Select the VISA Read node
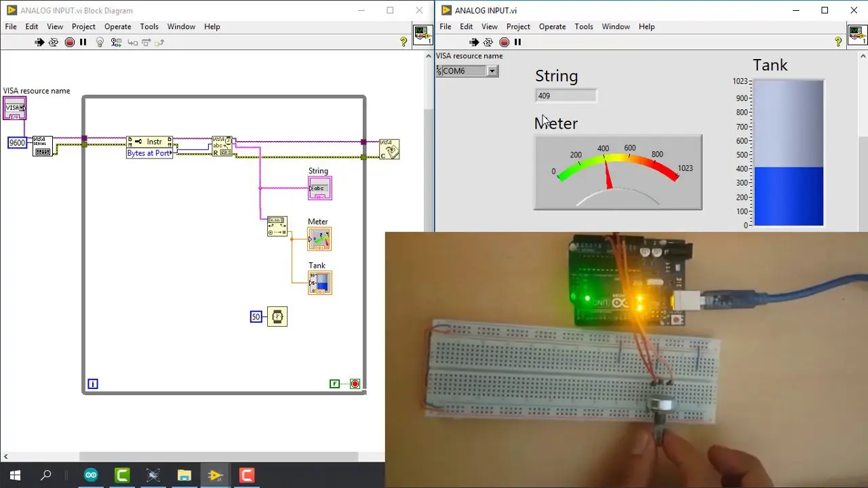 coord(222,146)
